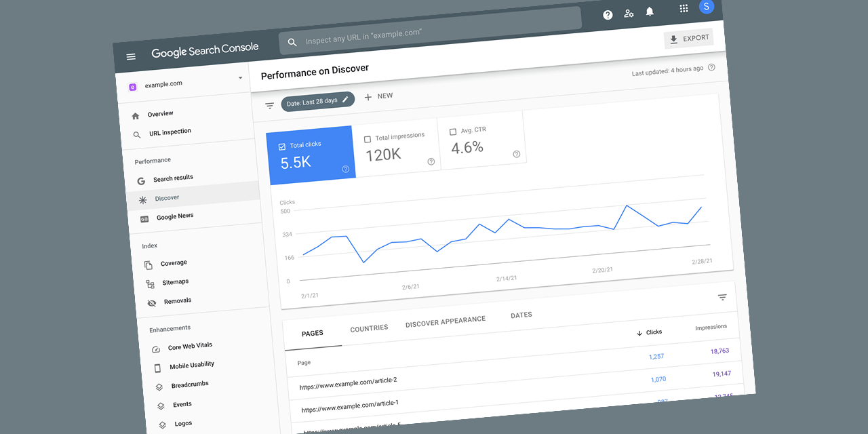This screenshot has width=868, height=434.
Task: Open Mobile Usability report
Action: click(192, 365)
